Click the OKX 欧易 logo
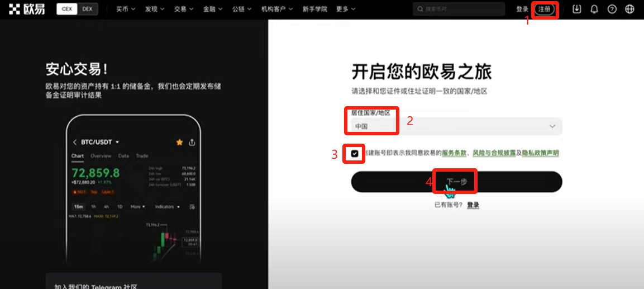The width and height of the screenshot is (644, 289). (27, 9)
